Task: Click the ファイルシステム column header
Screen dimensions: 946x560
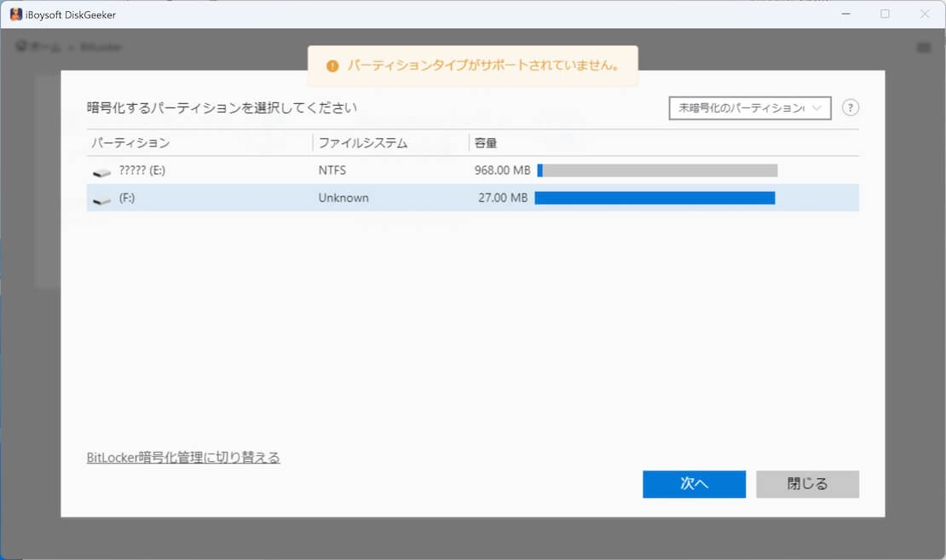Action: click(362, 143)
